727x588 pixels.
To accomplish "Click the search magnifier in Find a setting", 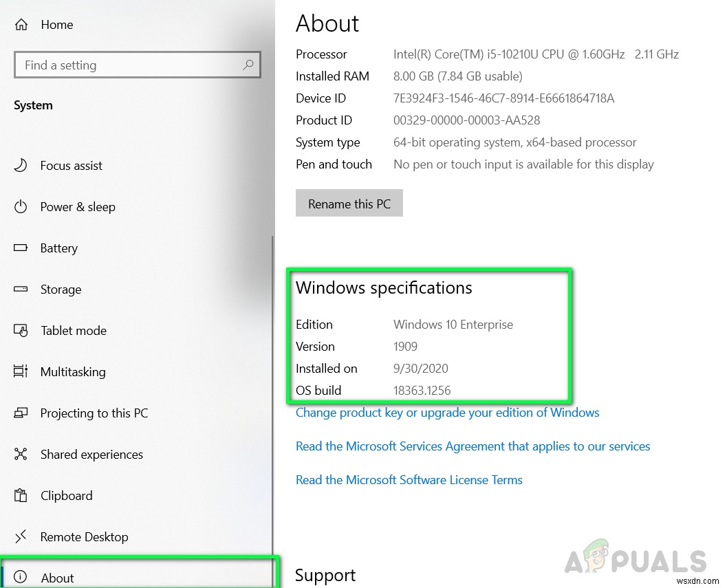I will pos(248,65).
